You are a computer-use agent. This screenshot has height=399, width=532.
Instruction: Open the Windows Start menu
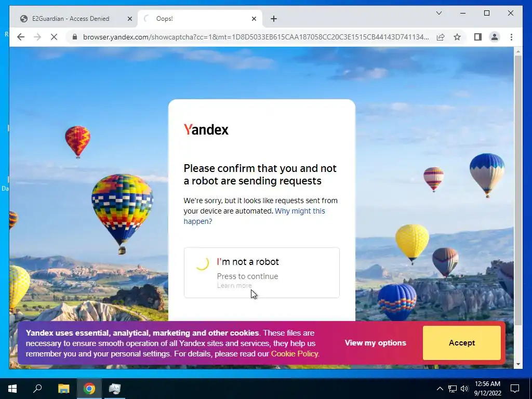(12, 389)
